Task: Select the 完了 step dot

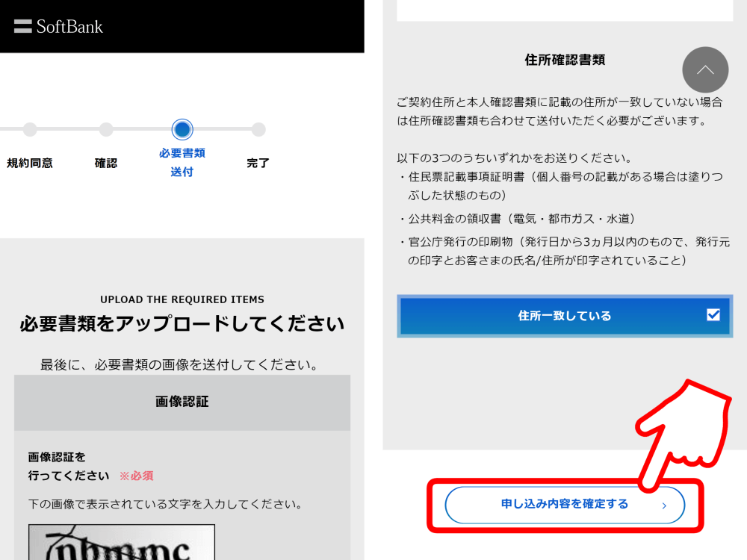Action: 258,129
